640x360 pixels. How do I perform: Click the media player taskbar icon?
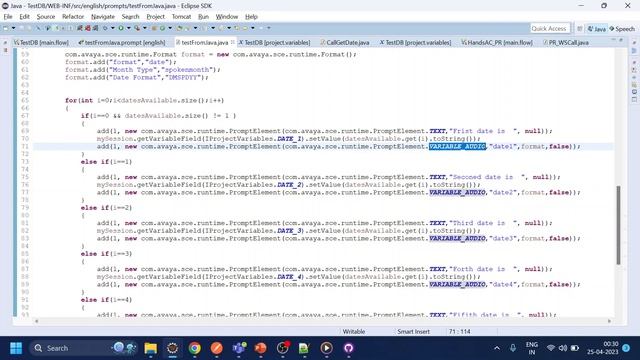[x=326, y=348]
